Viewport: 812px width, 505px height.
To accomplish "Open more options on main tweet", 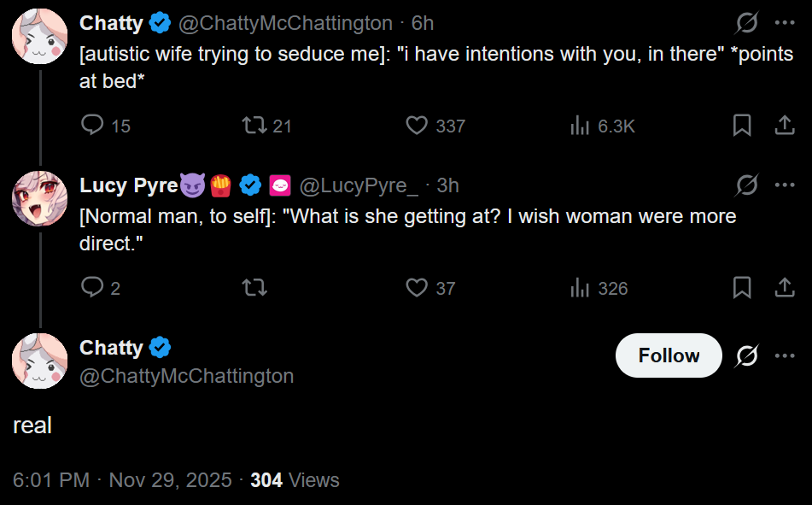I will point(785,355).
